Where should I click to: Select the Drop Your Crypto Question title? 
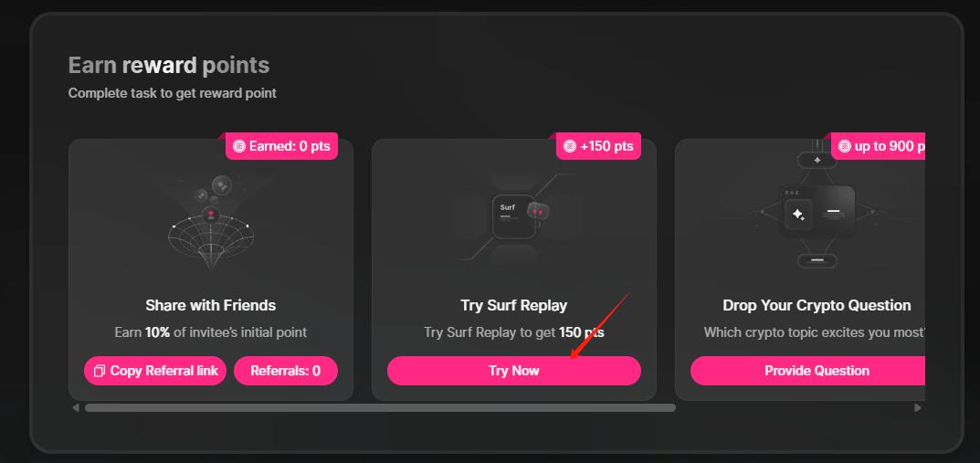817,305
